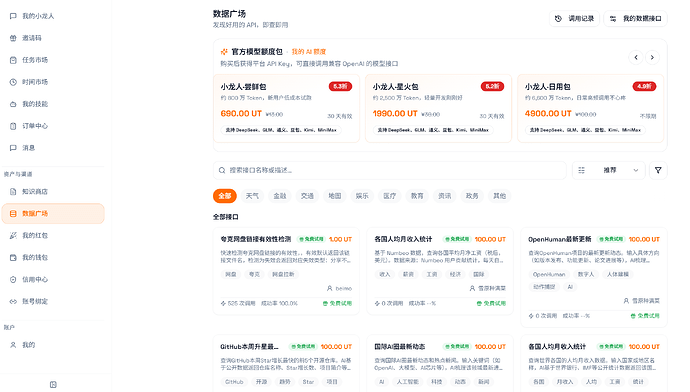Open 信用中心 via its shield icon

[x=13, y=279]
